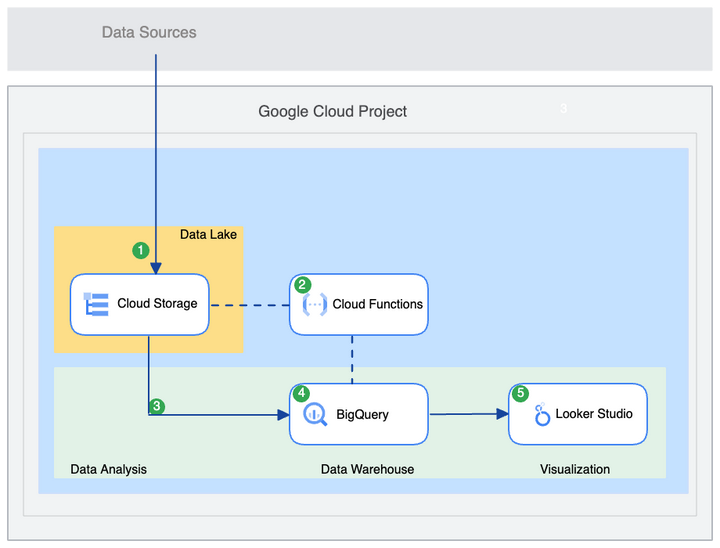Screen dimensions: 720x548
Task: Select green step marker number 1
Action: (x=141, y=250)
